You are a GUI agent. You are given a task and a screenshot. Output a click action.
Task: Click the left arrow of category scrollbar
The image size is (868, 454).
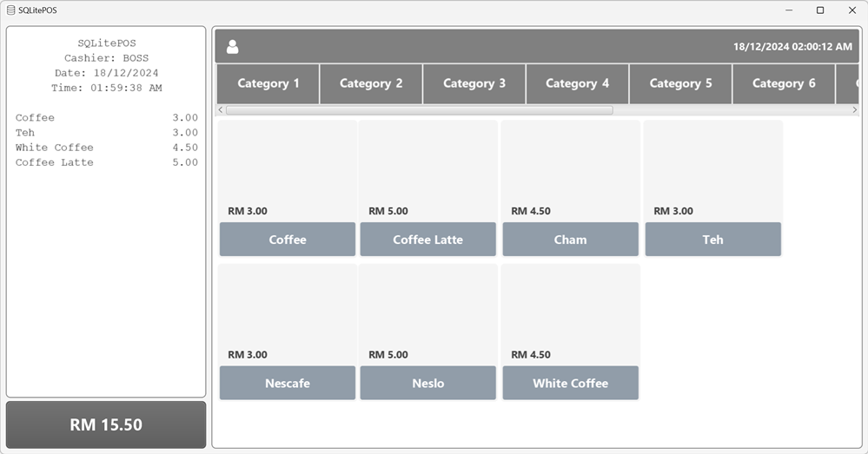coord(221,110)
